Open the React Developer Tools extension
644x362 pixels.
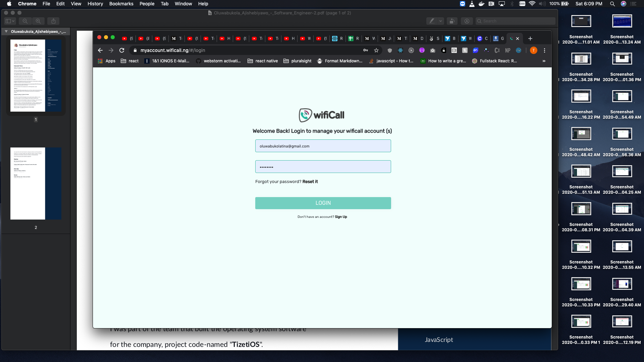(400, 50)
